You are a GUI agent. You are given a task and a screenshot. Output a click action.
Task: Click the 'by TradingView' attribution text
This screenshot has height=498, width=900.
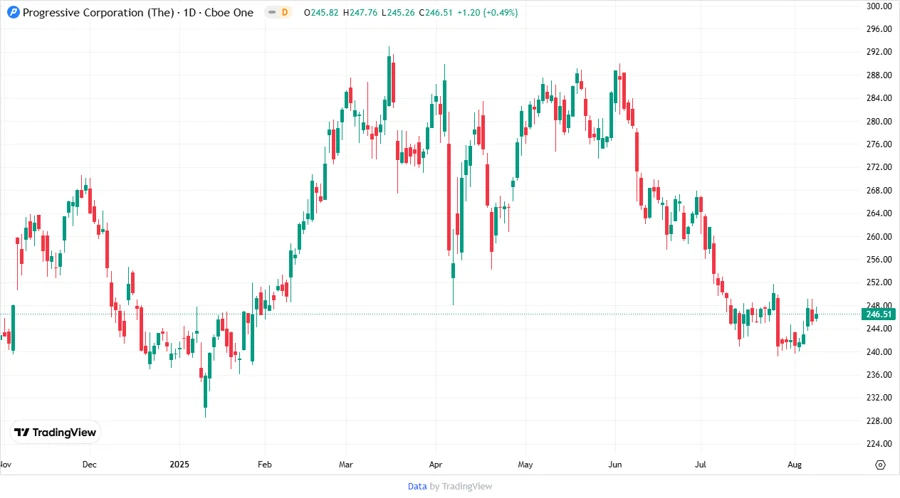click(461, 486)
